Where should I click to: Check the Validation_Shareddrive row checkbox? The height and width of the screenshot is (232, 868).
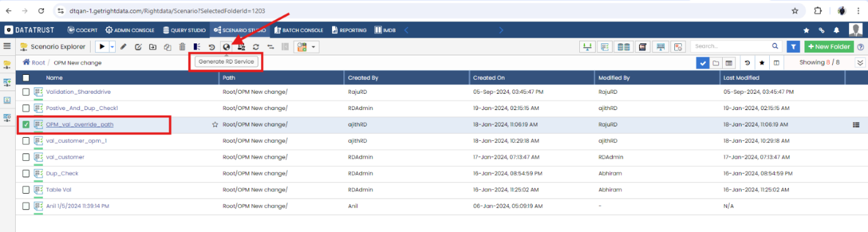tap(26, 92)
